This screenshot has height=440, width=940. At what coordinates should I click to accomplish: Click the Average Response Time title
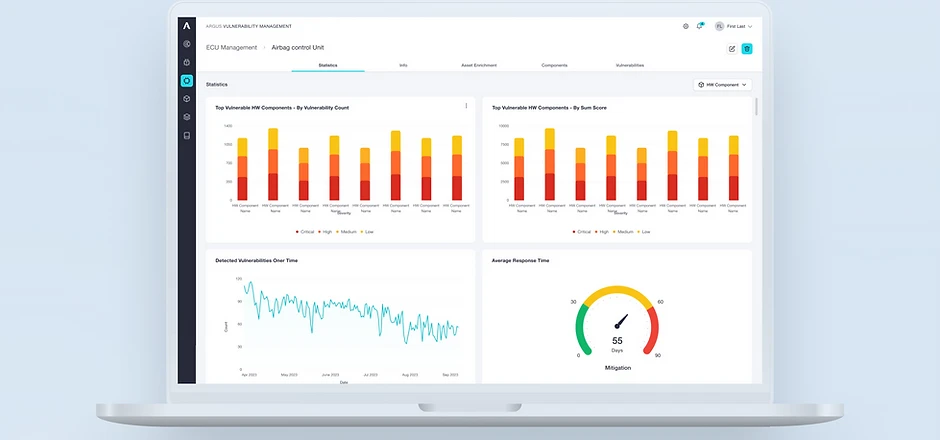[520, 261]
